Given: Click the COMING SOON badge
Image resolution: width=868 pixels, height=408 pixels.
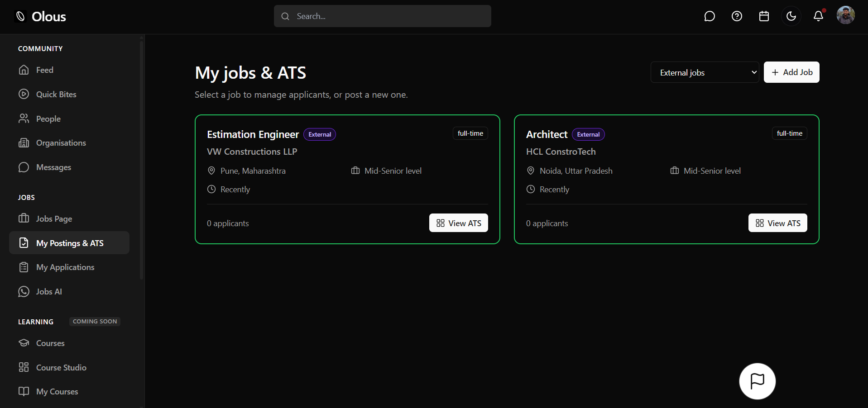Looking at the screenshot, I should pyautogui.click(x=95, y=322).
